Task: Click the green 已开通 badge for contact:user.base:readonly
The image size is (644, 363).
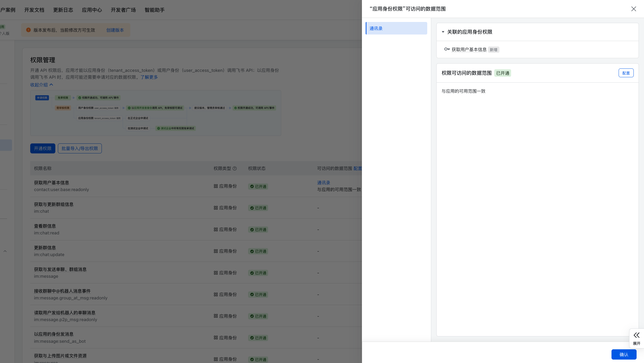Action: pyautogui.click(x=258, y=186)
